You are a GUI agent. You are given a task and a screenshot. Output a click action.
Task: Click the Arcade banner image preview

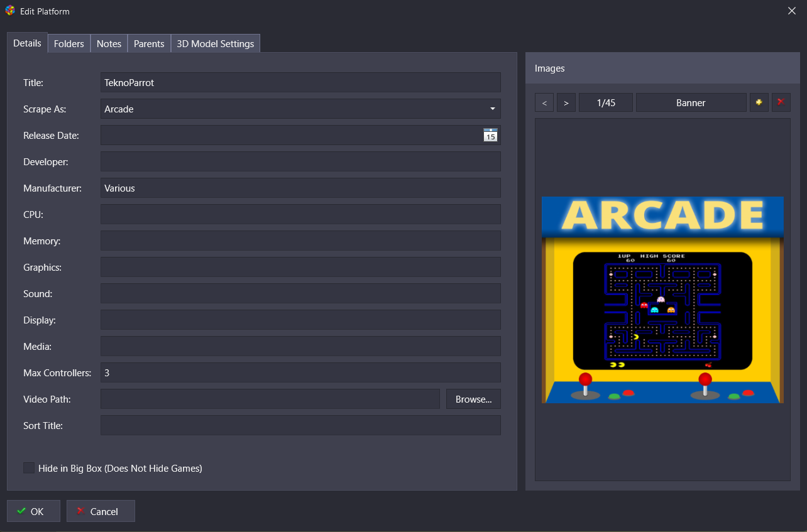662,300
